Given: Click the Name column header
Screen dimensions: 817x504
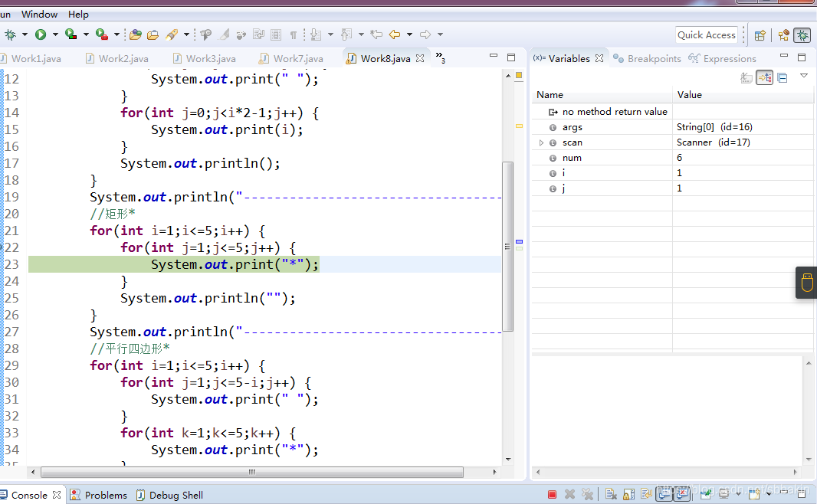Looking at the screenshot, I should coord(602,95).
